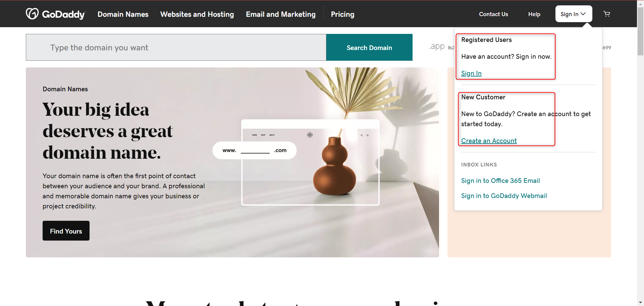
Task: Go to the Pricing page
Action: tap(342, 14)
